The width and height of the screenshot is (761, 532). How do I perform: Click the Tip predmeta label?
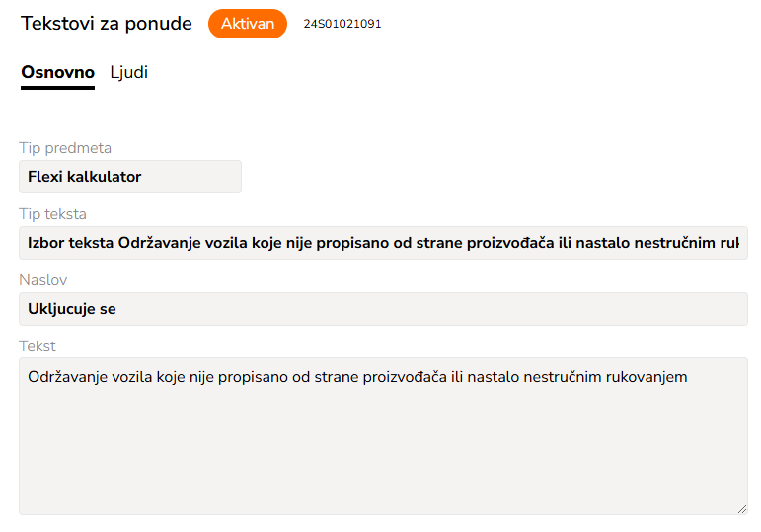(x=65, y=148)
